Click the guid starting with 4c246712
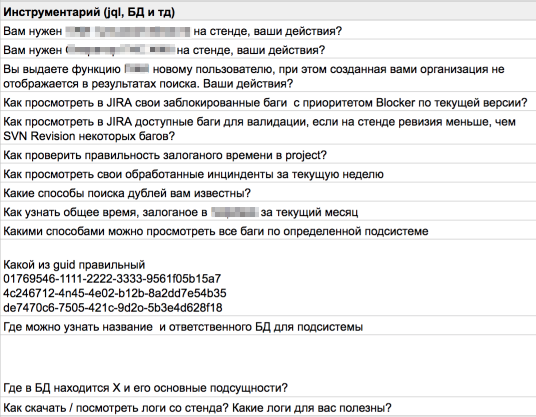This screenshot has height=417, width=536. (x=115, y=293)
